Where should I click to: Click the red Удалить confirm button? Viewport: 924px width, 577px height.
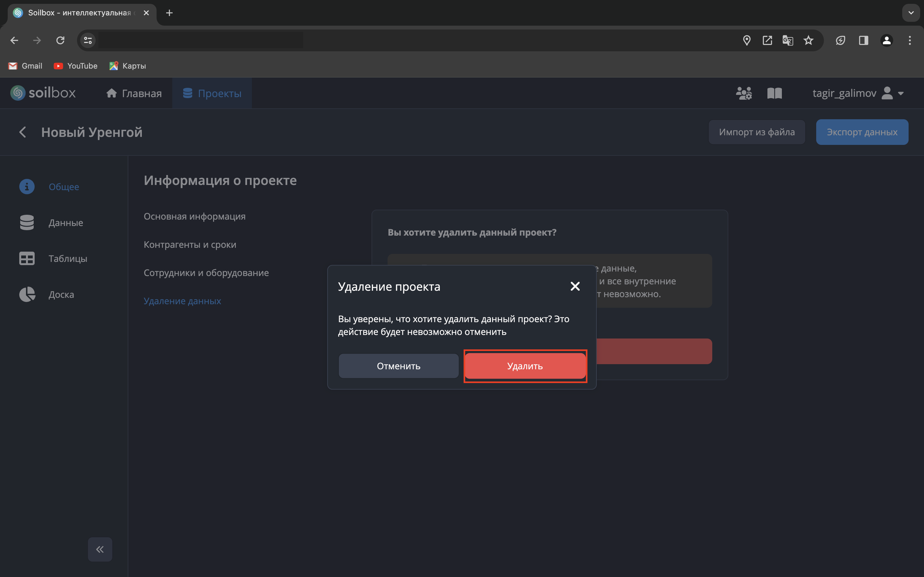(x=525, y=366)
